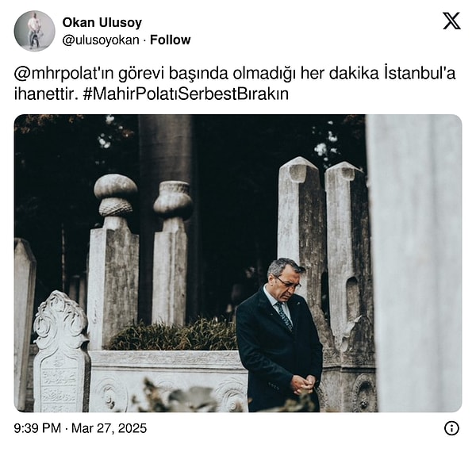The width and height of the screenshot is (476, 452).
Task: Click the blurred white column in photo
Action: (414, 263)
